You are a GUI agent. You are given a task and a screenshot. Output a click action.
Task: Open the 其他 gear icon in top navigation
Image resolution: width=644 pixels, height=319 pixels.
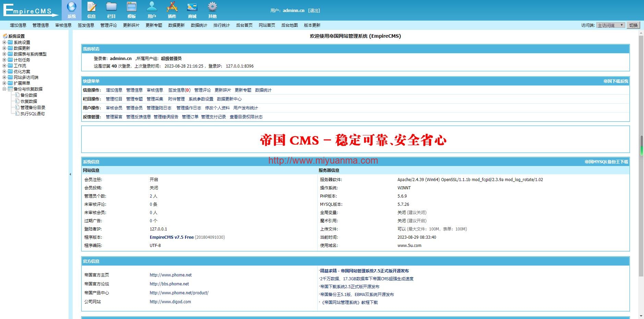(212, 7)
